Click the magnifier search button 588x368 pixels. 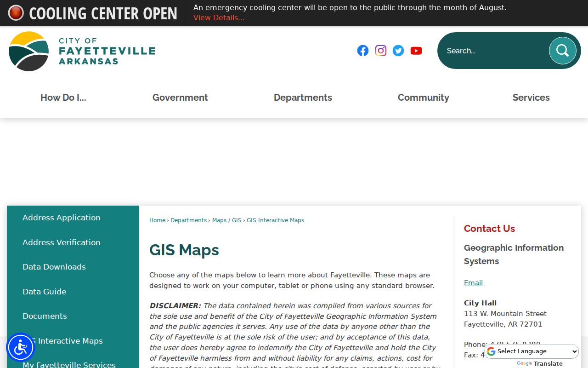[x=562, y=51]
